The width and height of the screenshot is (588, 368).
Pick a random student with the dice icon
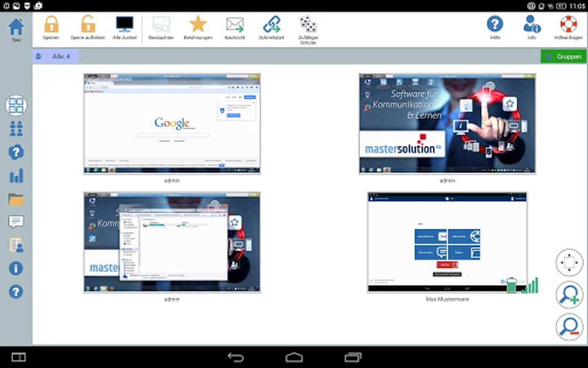coord(308,29)
